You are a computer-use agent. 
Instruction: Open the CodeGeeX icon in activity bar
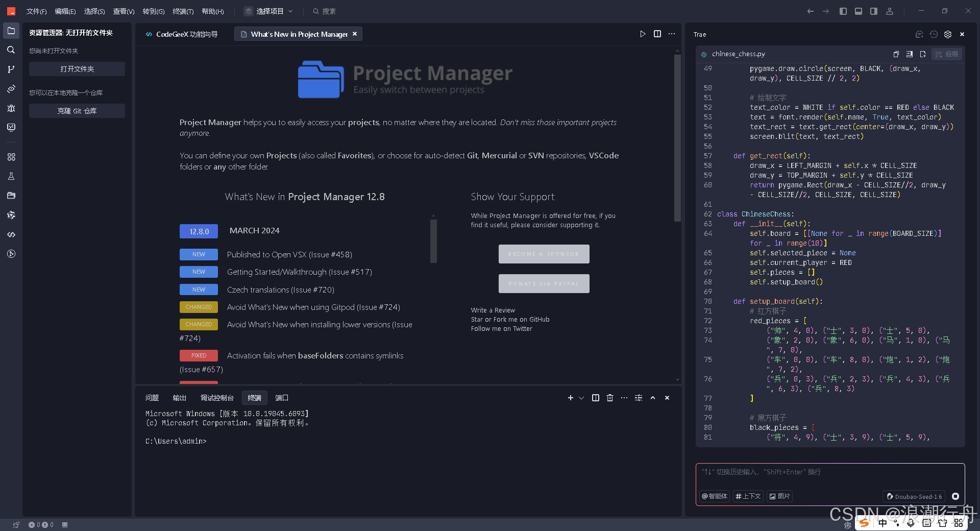(11, 235)
